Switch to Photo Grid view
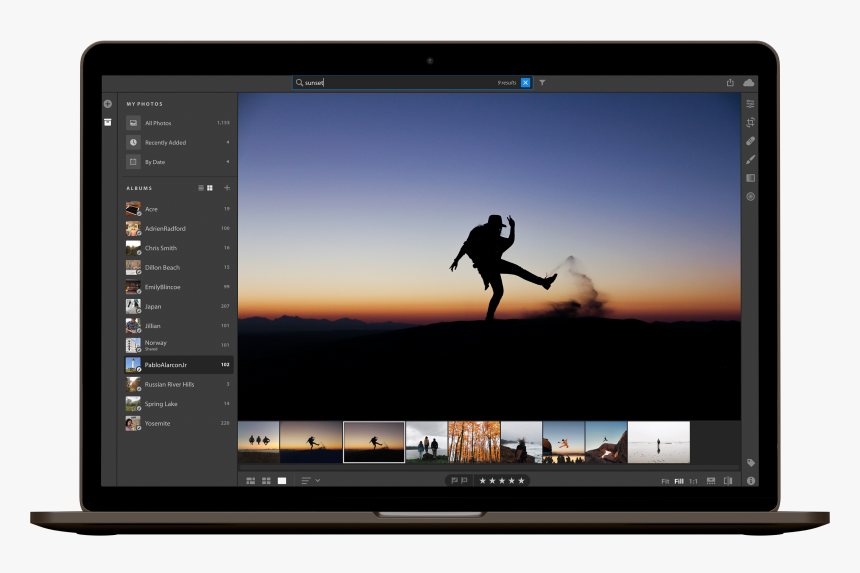Viewport: 860px width, 573px height. tap(251, 481)
